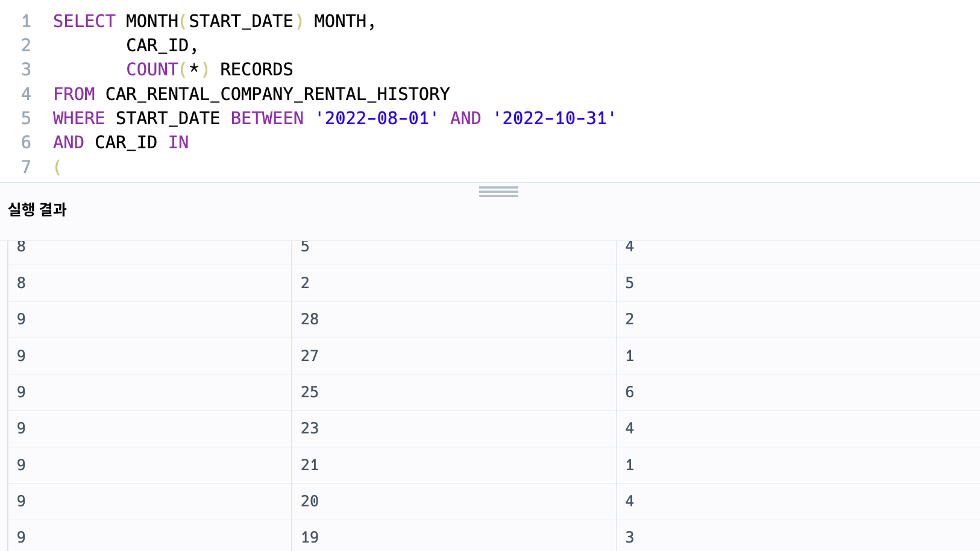Click line number 7 in the gutter

coord(26,167)
